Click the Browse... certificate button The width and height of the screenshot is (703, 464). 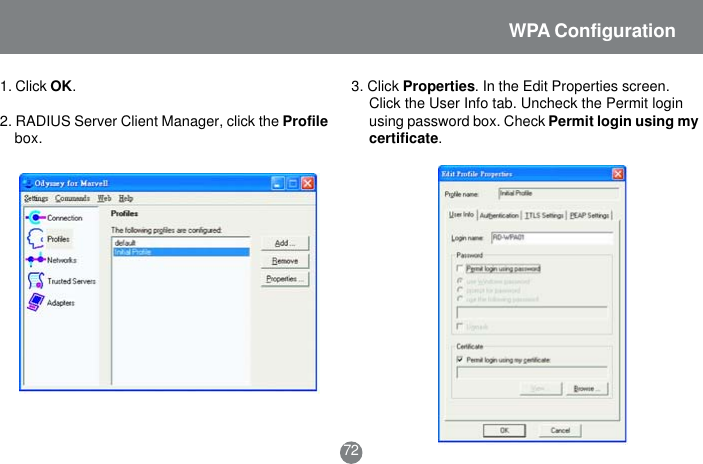pyautogui.click(x=587, y=389)
